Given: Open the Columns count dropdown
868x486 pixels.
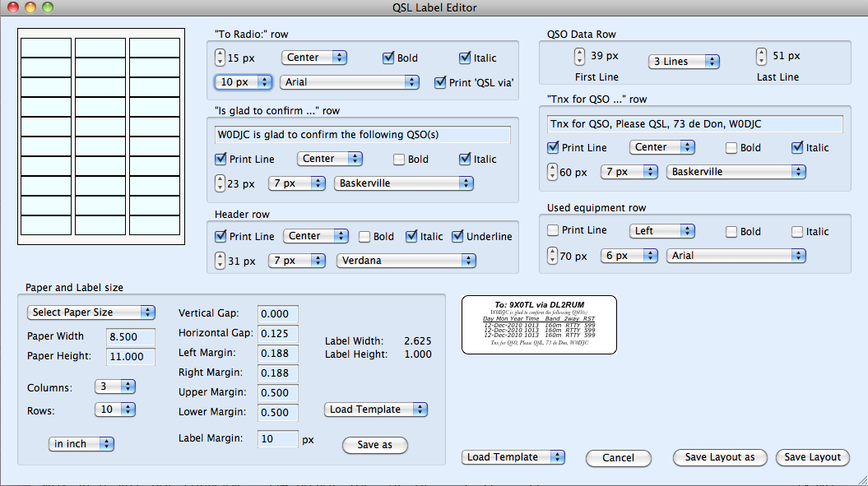Looking at the screenshot, I should pyautogui.click(x=117, y=386).
